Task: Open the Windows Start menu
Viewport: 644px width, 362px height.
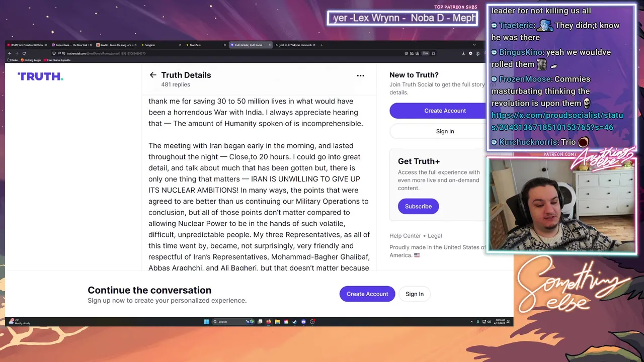Action: [206, 322]
